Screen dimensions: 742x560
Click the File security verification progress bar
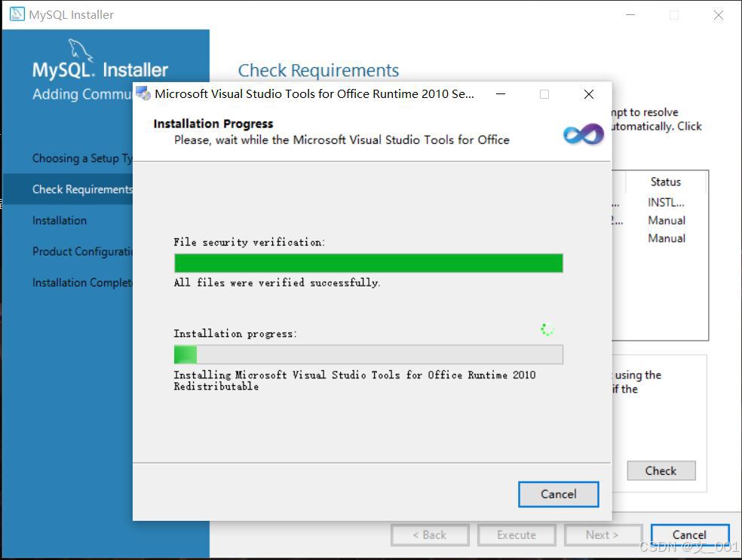point(369,263)
